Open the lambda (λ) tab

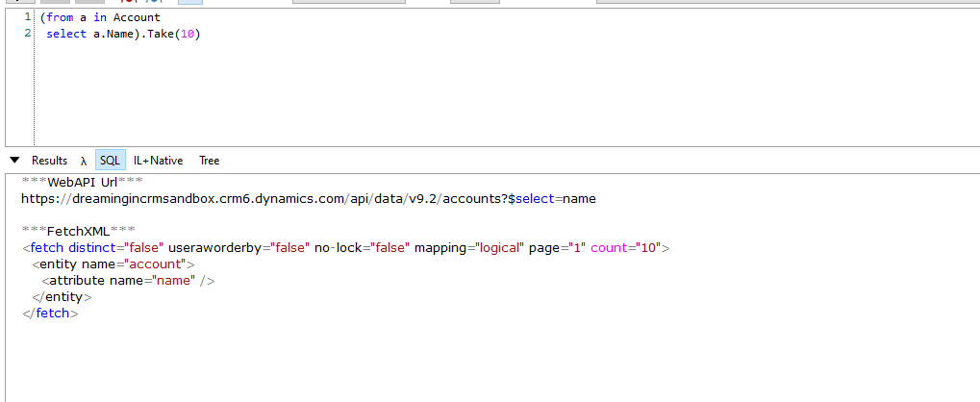click(x=84, y=161)
